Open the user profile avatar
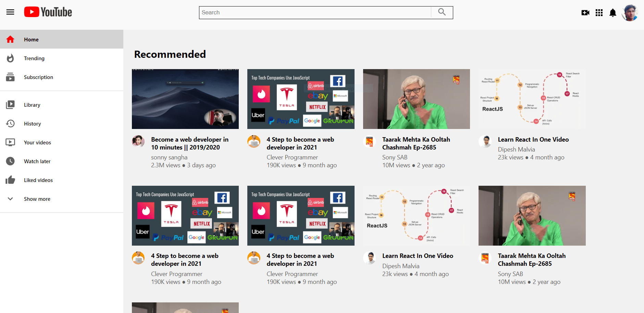The height and width of the screenshot is (313, 644). [630, 13]
